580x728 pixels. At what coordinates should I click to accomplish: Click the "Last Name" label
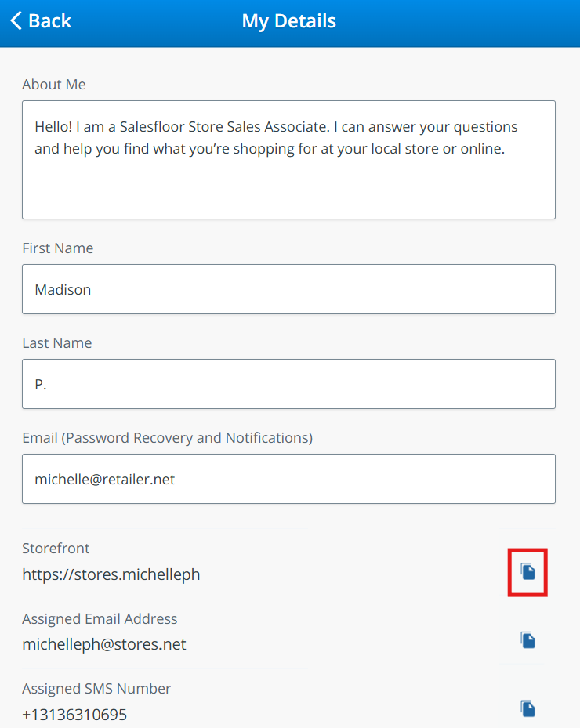pos(57,343)
